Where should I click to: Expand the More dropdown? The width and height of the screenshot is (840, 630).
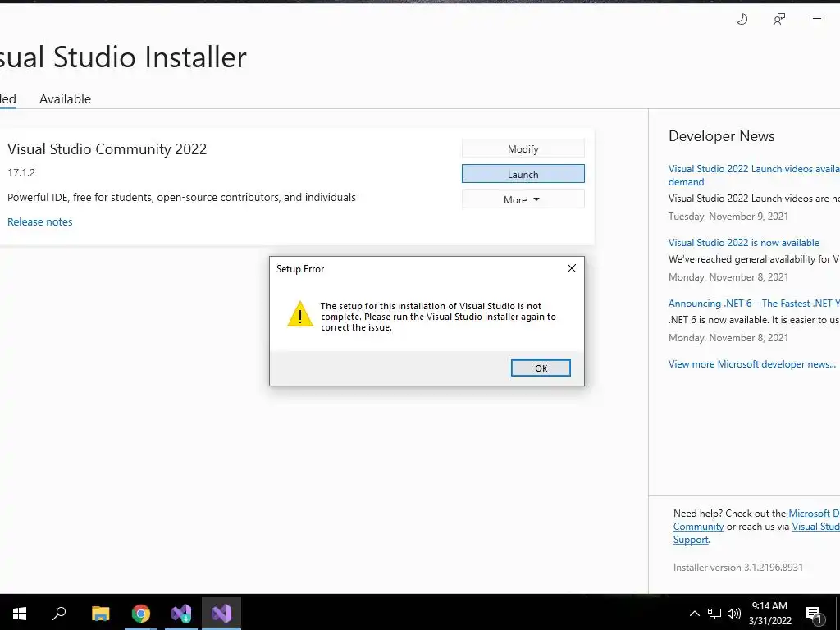tap(523, 199)
